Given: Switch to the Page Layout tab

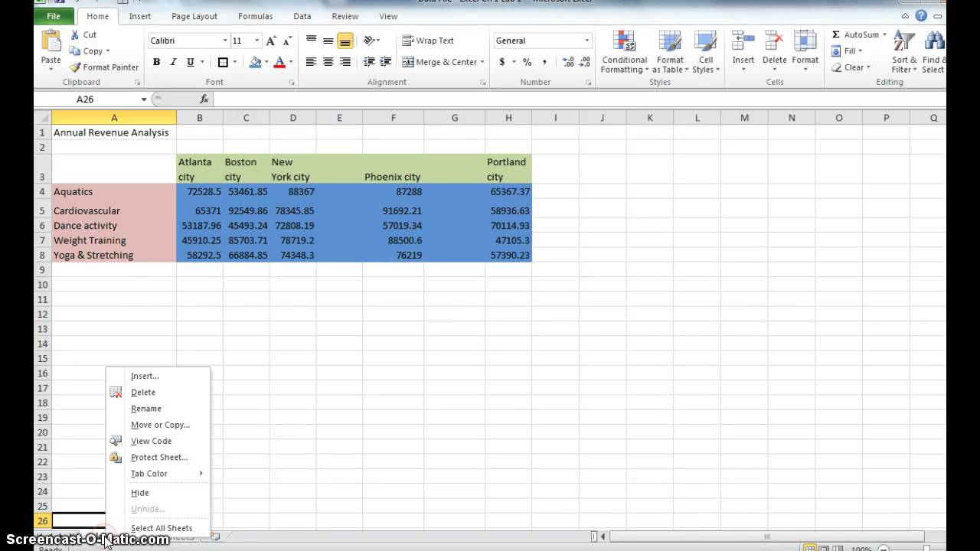Looking at the screenshot, I should click(x=194, y=16).
